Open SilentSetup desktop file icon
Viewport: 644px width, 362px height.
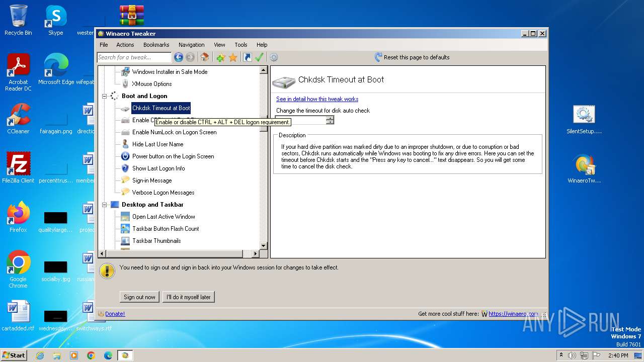click(x=584, y=120)
